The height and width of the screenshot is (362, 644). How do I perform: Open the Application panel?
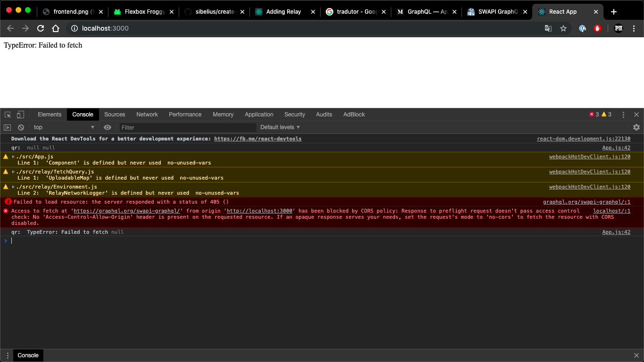259,115
